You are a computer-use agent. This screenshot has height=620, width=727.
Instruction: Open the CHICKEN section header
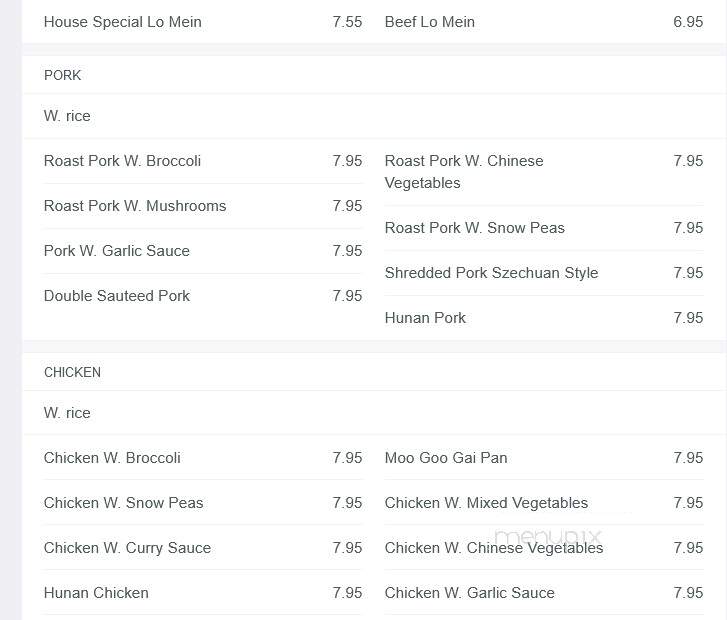pos(72,372)
